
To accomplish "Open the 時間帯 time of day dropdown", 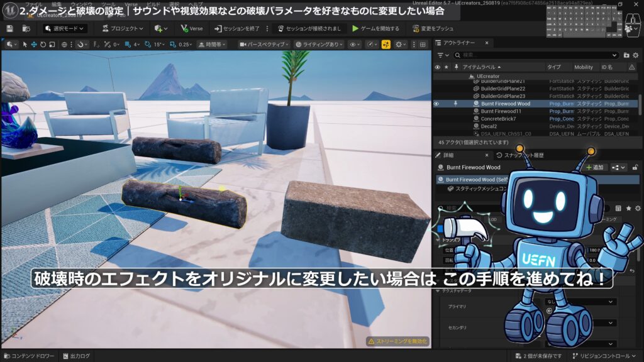I will click(x=212, y=45).
